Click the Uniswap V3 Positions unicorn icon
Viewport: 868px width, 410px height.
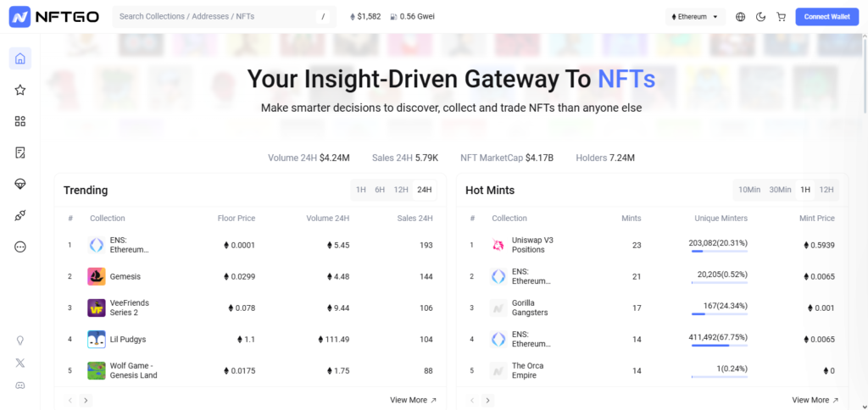click(498, 245)
